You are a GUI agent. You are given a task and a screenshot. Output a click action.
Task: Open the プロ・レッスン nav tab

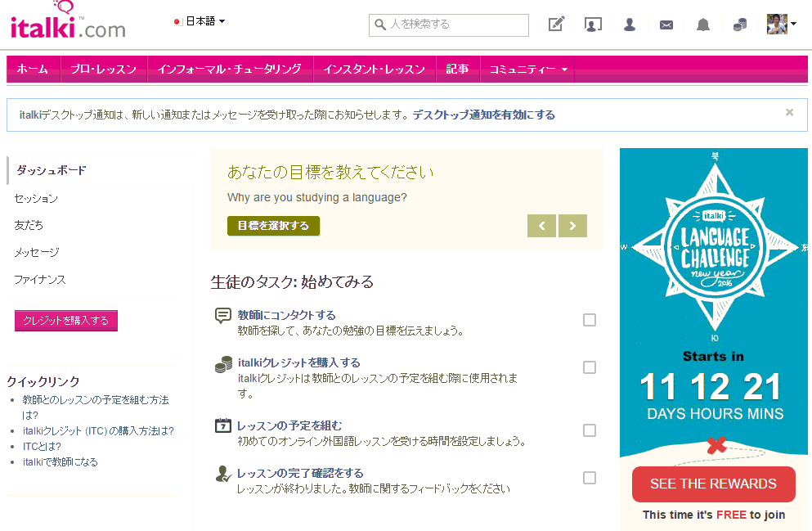point(104,69)
